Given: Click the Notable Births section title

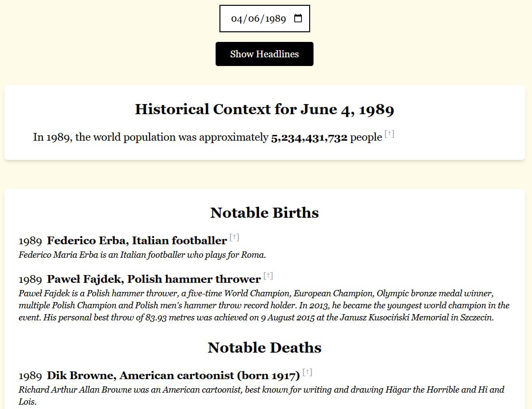Looking at the screenshot, I should coord(264,213).
